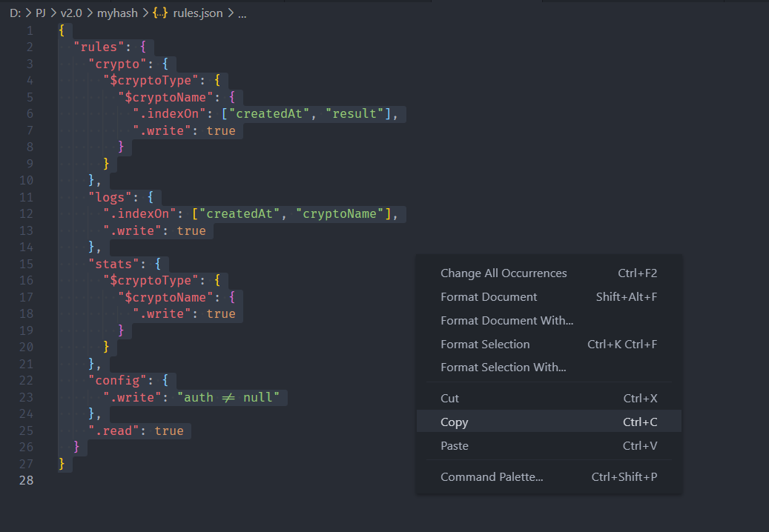Click the JSON braces icon in breadcrumb
Viewport: 769px width, 532px height.
(x=160, y=13)
